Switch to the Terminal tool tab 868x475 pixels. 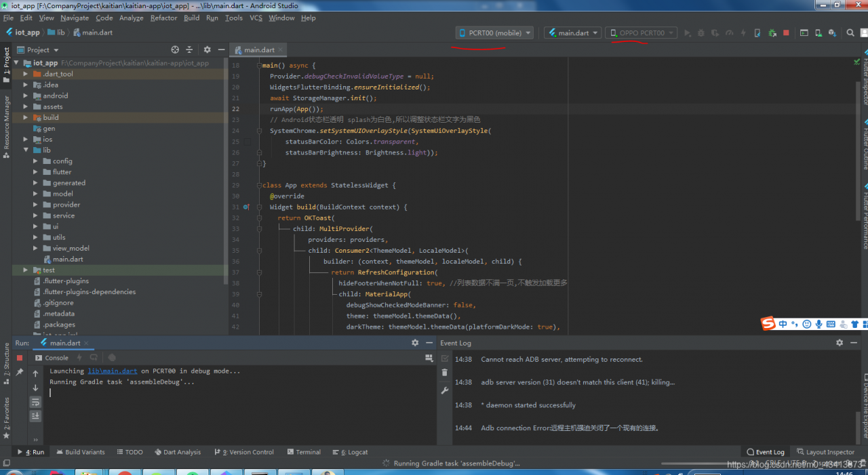click(303, 452)
